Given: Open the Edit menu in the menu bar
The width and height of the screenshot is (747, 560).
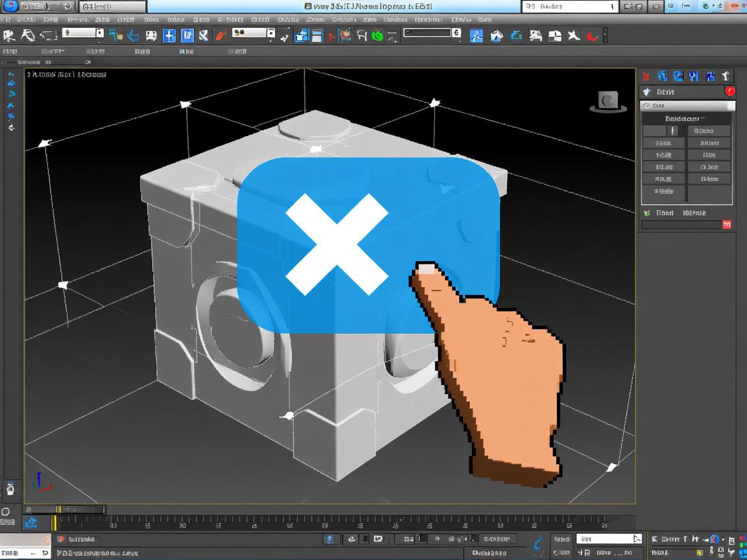Looking at the screenshot, I should pyautogui.click(x=26, y=19).
